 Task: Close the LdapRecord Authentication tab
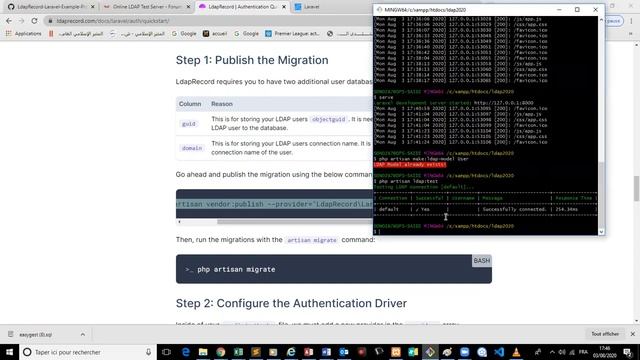[x=284, y=7]
